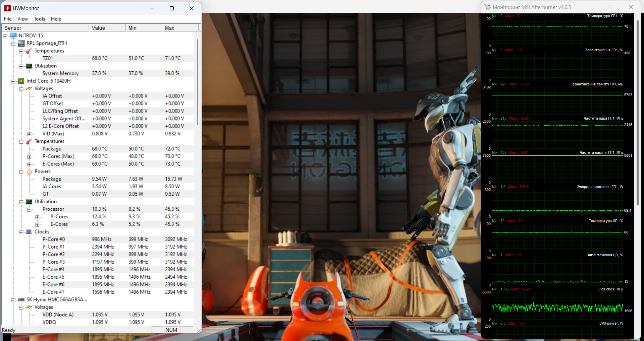Image resolution: width=644 pixels, height=341 pixels.
Task: Collapse the Processor utilization node
Action: coord(30,210)
